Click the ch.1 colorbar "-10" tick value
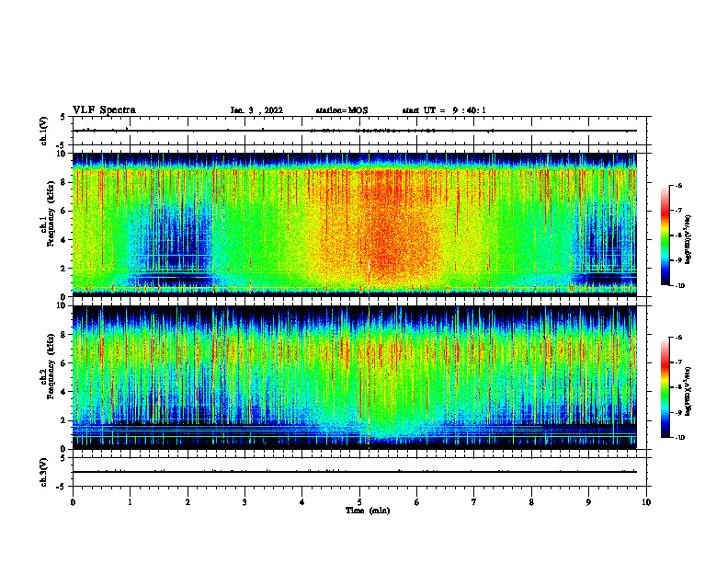The image size is (728, 563). tap(679, 286)
